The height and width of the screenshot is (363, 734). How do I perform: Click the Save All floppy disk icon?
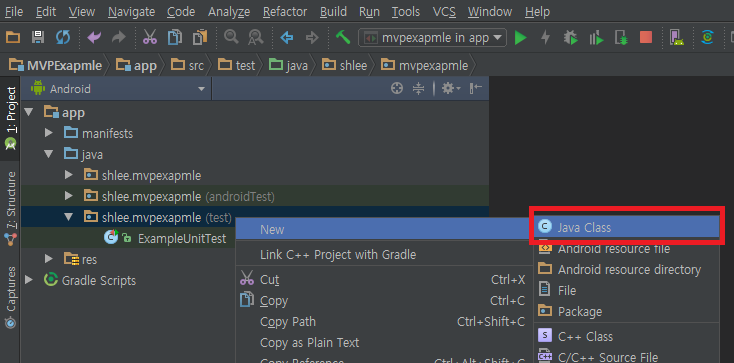37,37
